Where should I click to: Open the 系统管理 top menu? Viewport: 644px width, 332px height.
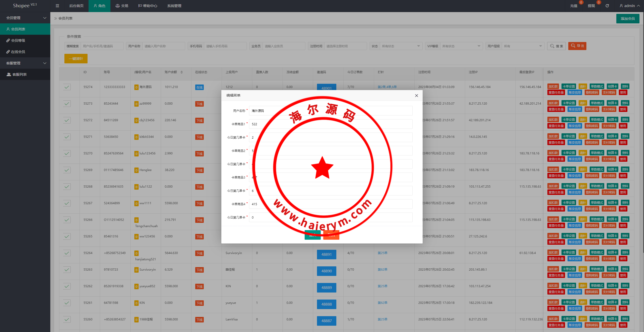coord(174,6)
